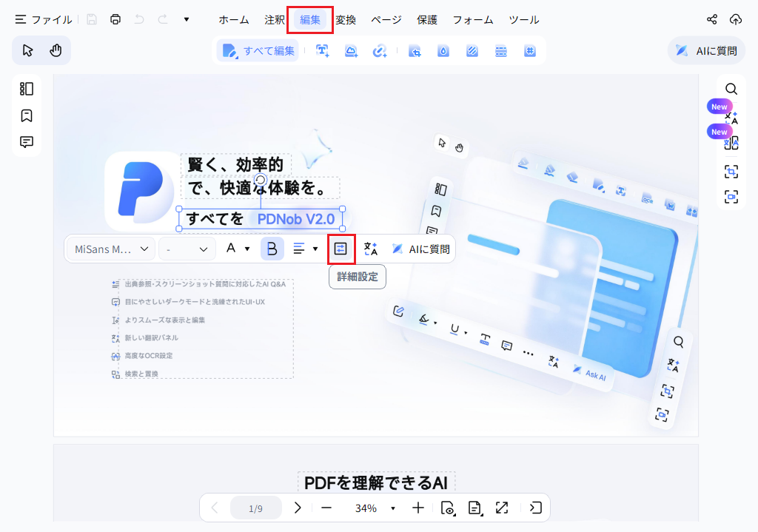
Task: Open the comments panel icon
Action: pos(27,142)
